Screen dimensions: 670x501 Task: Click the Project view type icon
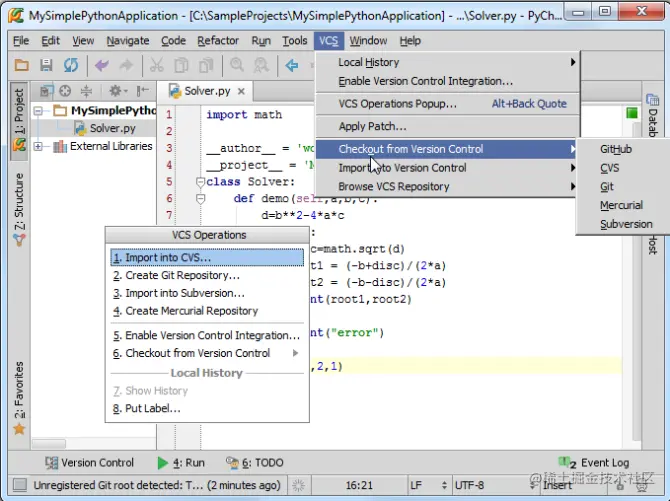coord(46,91)
